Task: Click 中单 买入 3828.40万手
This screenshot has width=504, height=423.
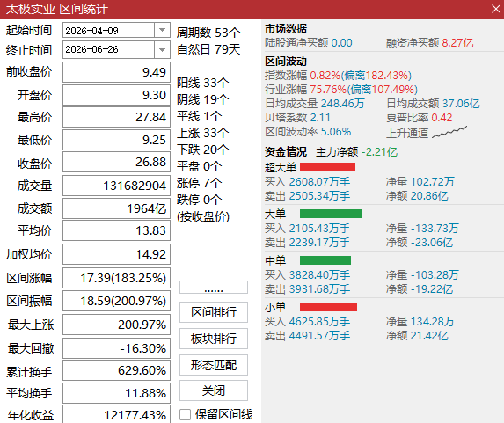Action: click(307, 275)
